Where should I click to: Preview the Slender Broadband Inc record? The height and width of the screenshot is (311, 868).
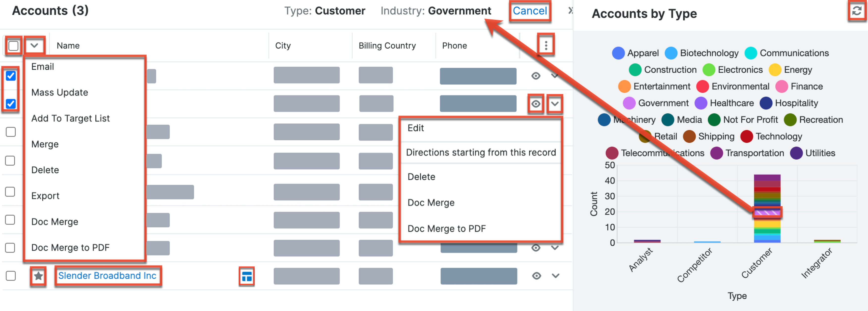[537, 276]
